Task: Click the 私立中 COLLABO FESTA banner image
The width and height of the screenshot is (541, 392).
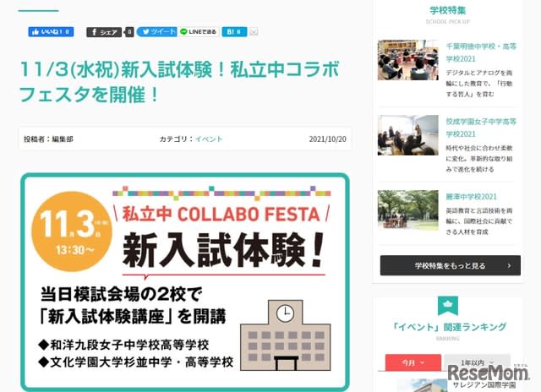Action: coord(185,282)
